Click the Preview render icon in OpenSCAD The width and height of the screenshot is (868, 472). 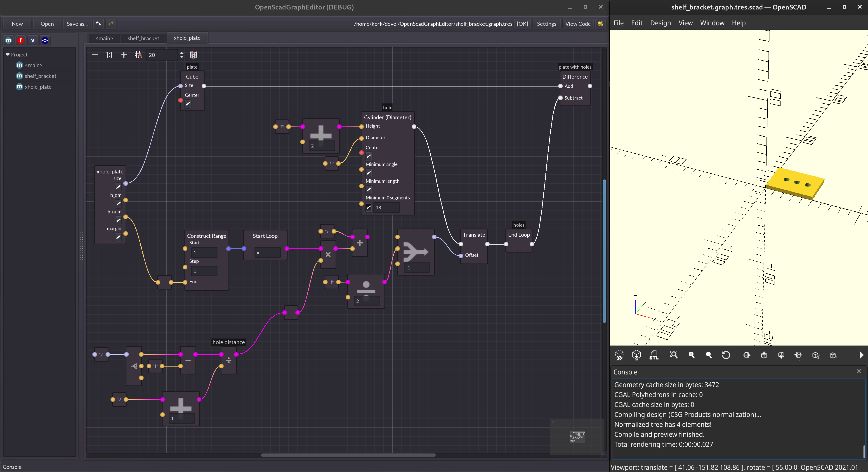tap(619, 355)
